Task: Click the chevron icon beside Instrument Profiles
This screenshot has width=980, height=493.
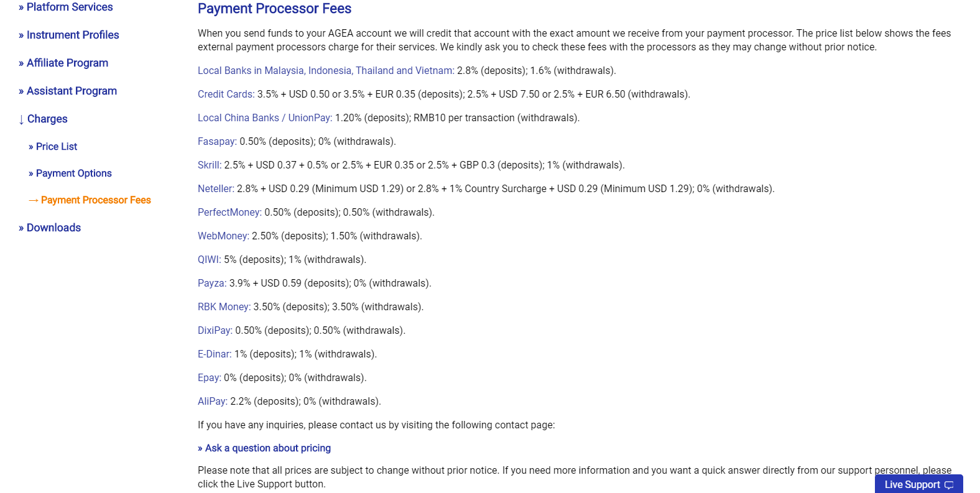Action: 22,35
